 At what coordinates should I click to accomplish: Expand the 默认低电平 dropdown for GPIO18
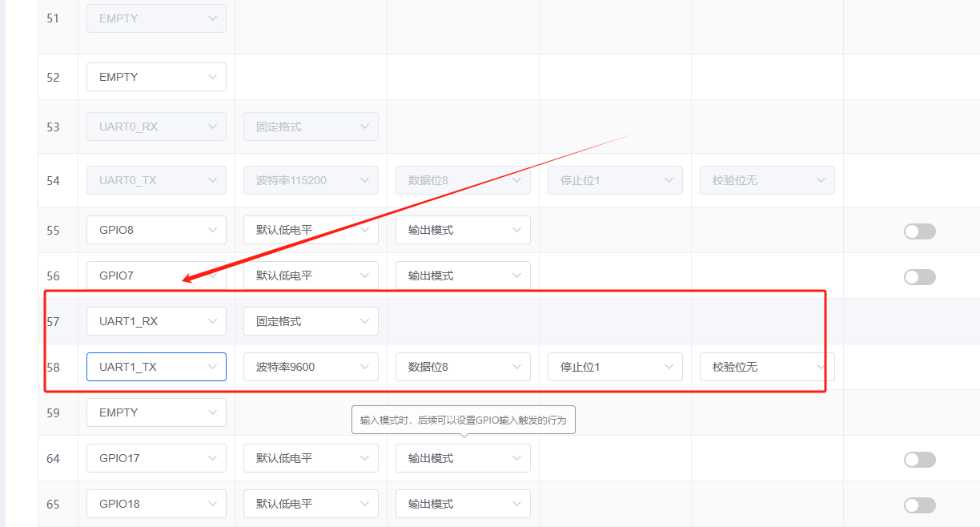[311, 503]
